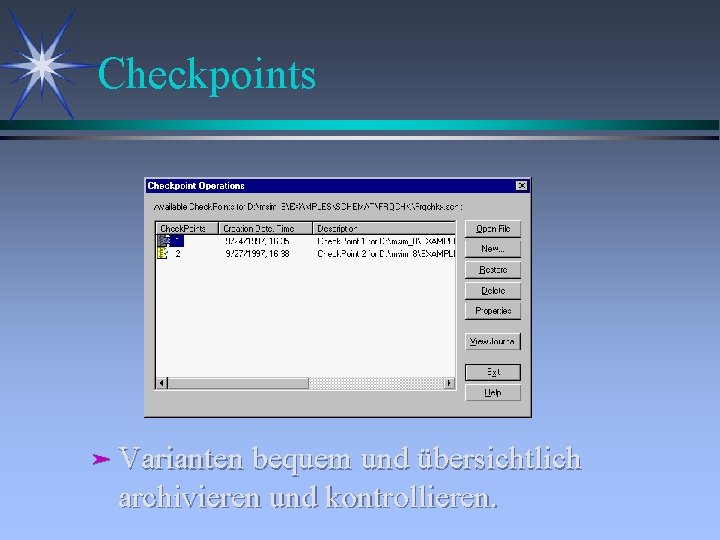
Task: Click the description of CheckPoint 2
Action: [x=386, y=253]
